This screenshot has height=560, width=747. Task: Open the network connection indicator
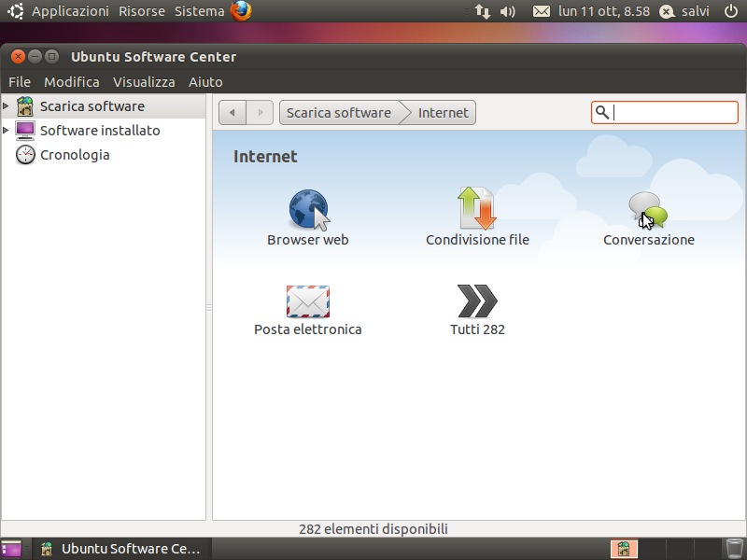pos(482,11)
